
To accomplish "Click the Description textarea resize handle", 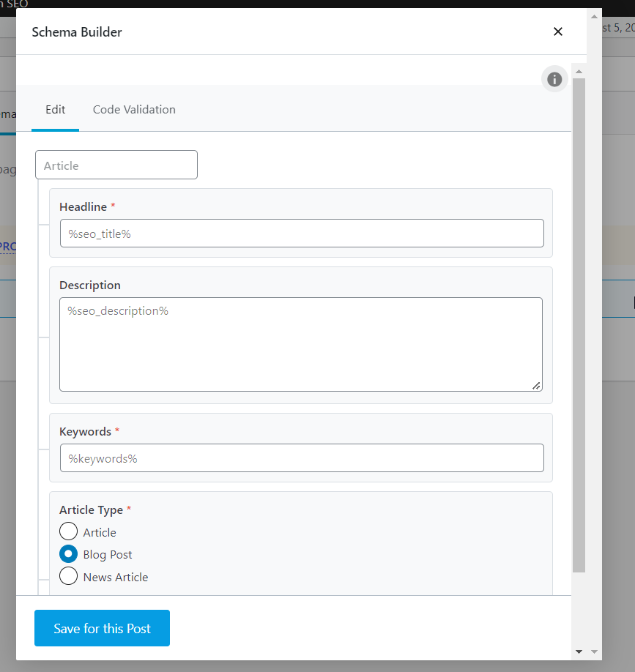I will (536, 385).
